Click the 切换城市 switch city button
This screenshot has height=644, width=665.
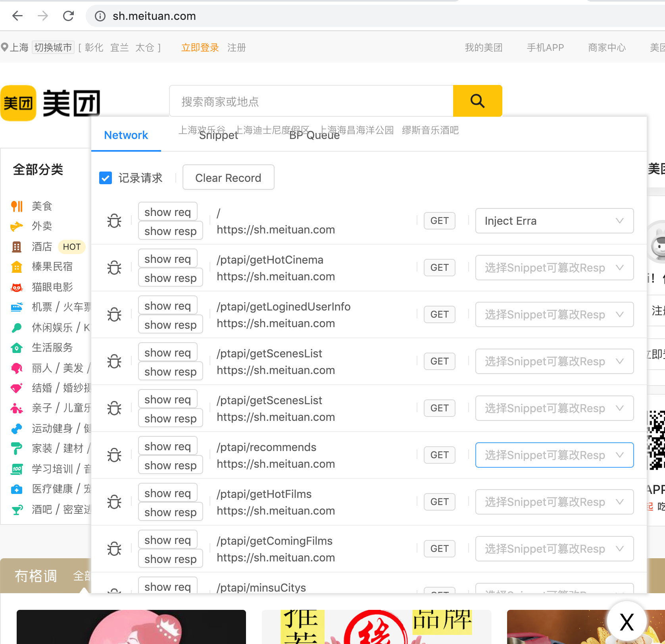53,48
